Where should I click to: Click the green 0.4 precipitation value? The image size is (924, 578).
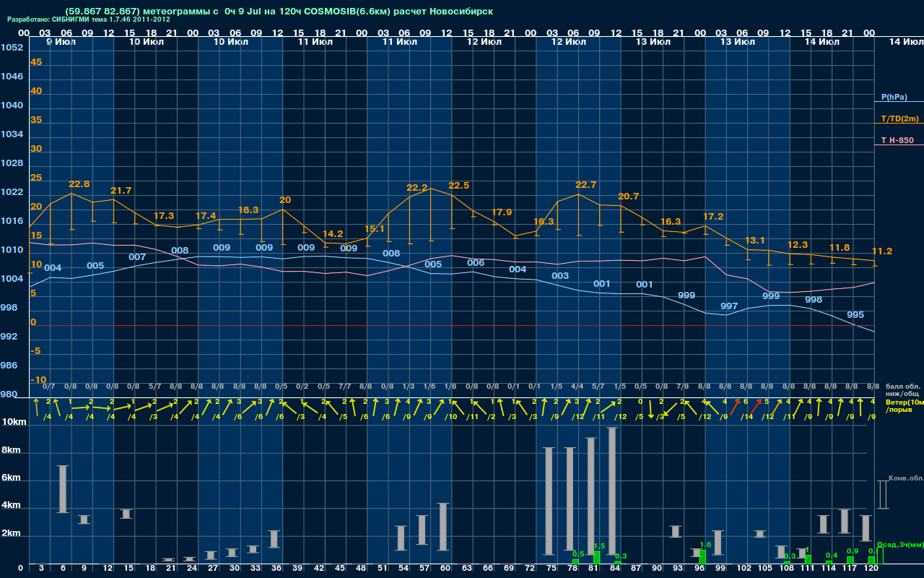click(832, 556)
